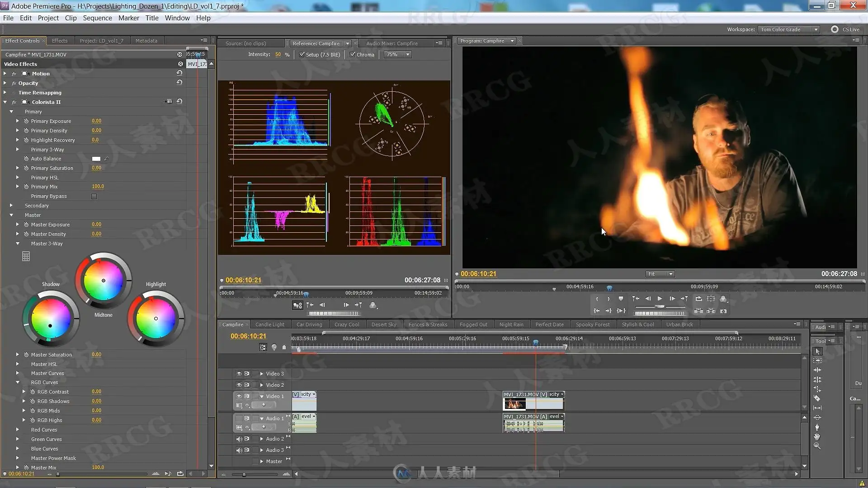The width and height of the screenshot is (868, 488).
Task: Expand the Secondary section
Action: click(x=11, y=206)
